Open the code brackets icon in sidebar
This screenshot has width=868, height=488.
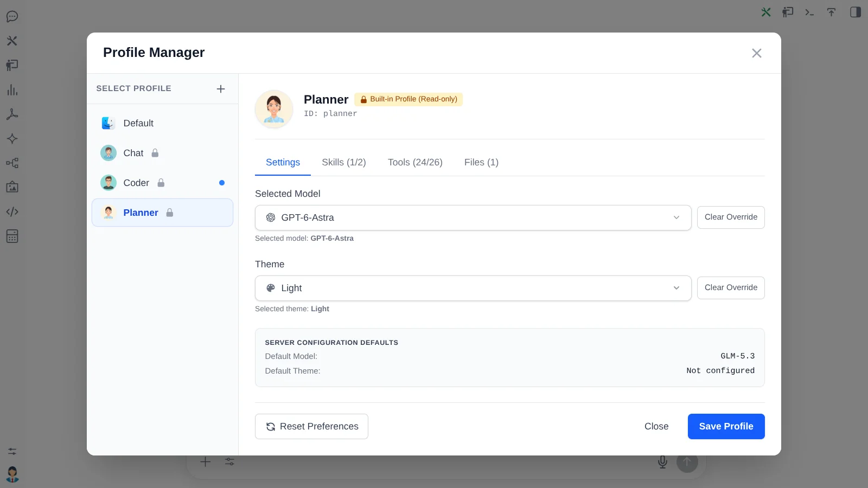pos(12,212)
